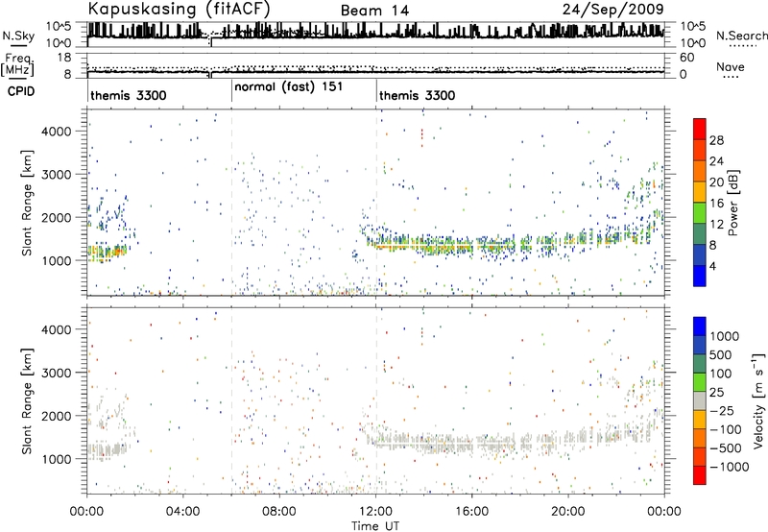The image size is (768, 532).
Task: Select the -100 tick on Velocity scale
Action: click(x=725, y=429)
